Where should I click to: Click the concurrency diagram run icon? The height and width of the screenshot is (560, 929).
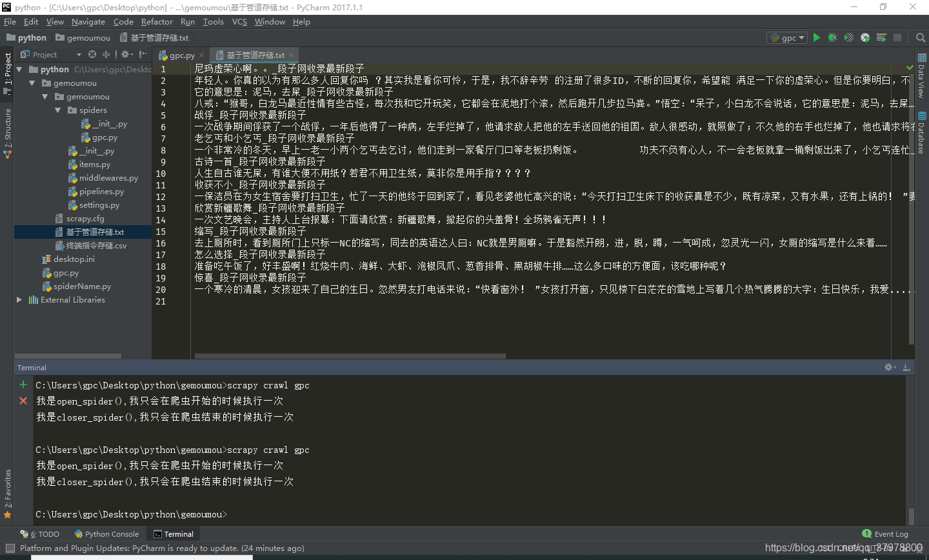881,37
